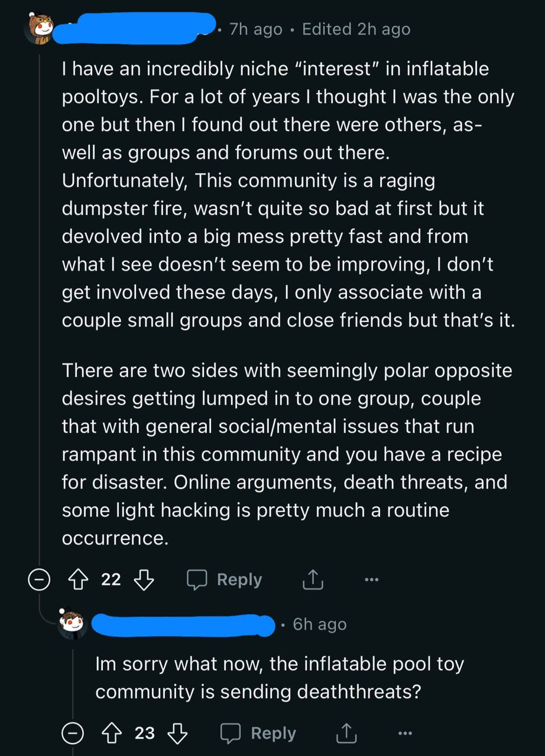Open more options on the 6h ago reply
Viewport: 545px width, 756px height.
pyautogui.click(x=405, y=734)
